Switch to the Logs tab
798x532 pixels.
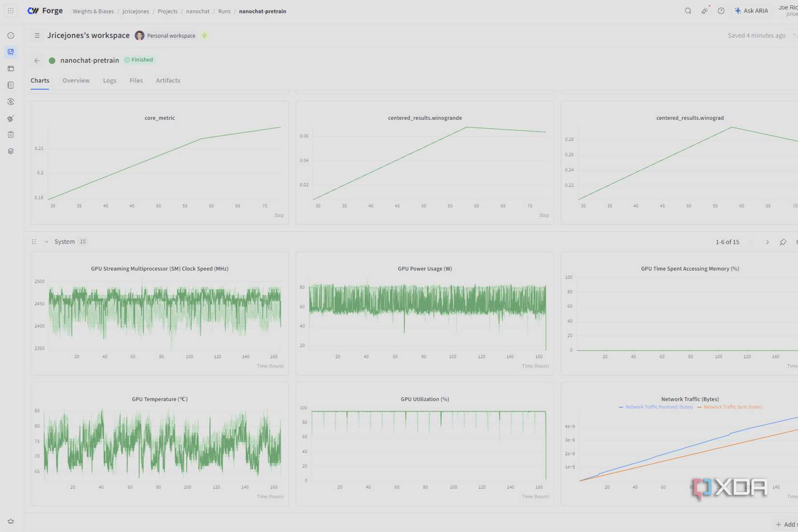pyautogui.click(x=109, y=80)
